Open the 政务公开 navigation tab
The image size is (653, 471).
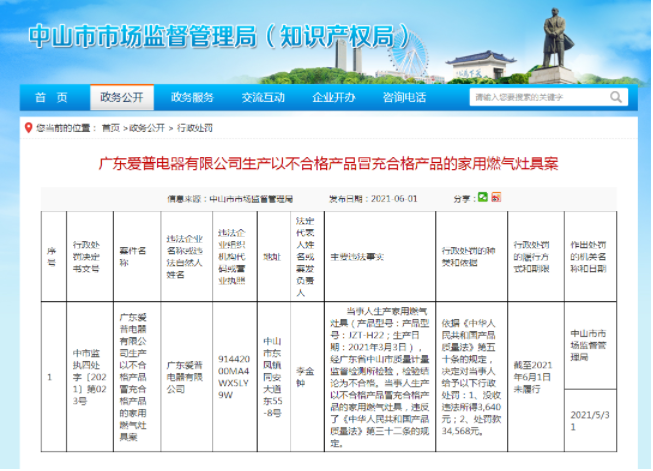tap(122, 97)
